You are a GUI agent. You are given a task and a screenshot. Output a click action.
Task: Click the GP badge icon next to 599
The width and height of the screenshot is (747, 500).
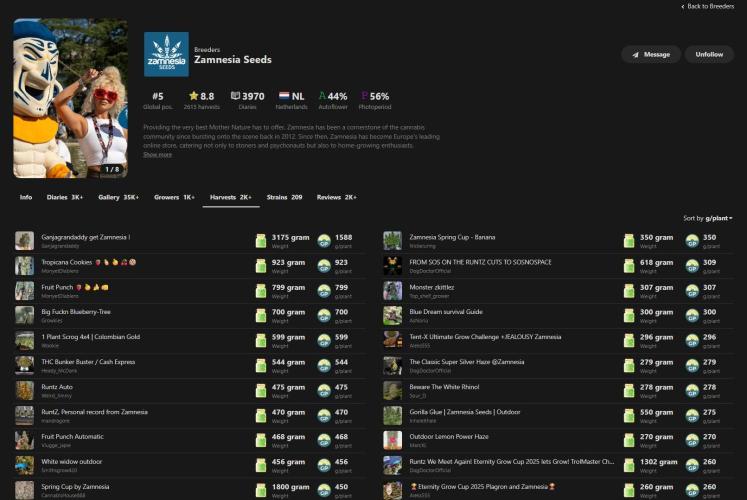click(x=324, y=340)
